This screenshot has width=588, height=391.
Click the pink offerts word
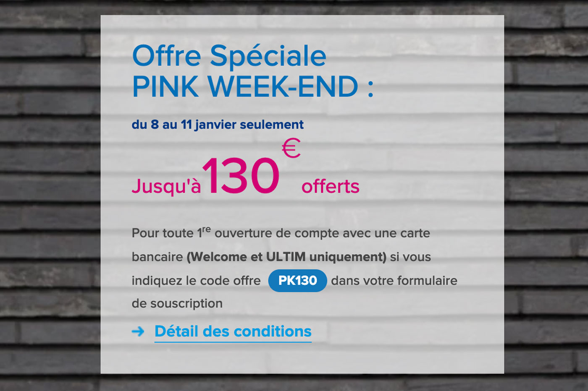point(330,186)
